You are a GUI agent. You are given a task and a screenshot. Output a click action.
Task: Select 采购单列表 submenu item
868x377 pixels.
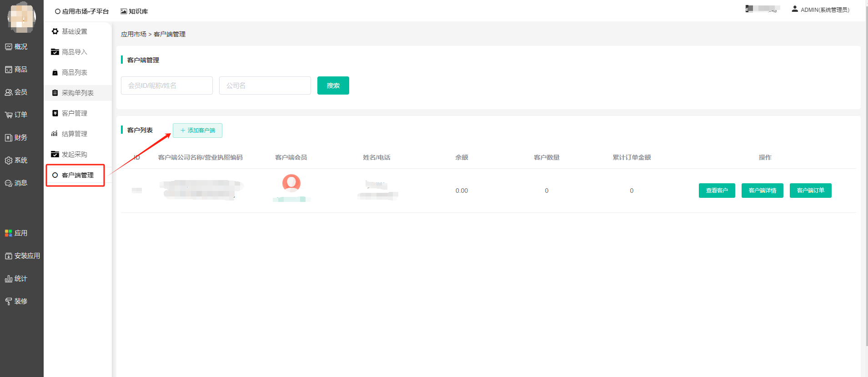(x=77, y=93)
